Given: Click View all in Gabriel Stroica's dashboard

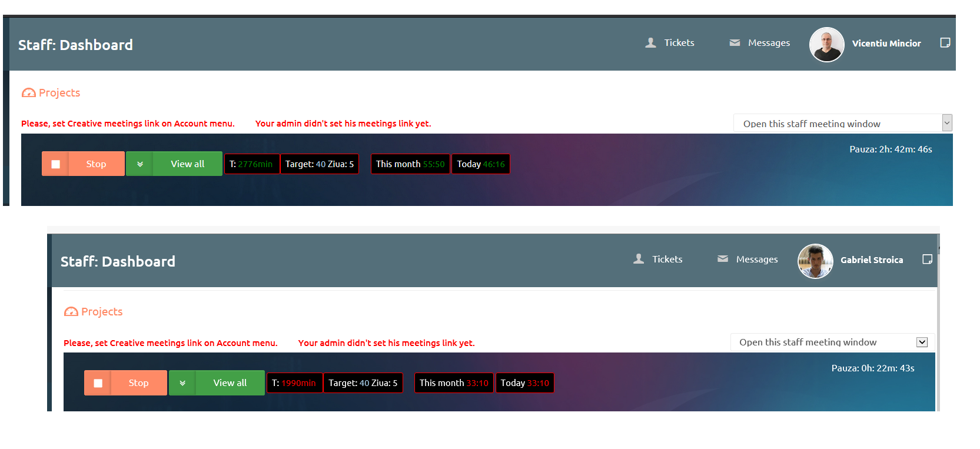Looking at the screenshot, I should (230, 383).
